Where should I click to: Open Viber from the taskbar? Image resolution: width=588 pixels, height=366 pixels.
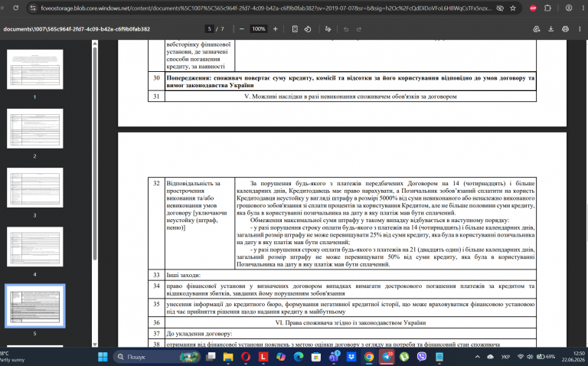pos(422,357)
